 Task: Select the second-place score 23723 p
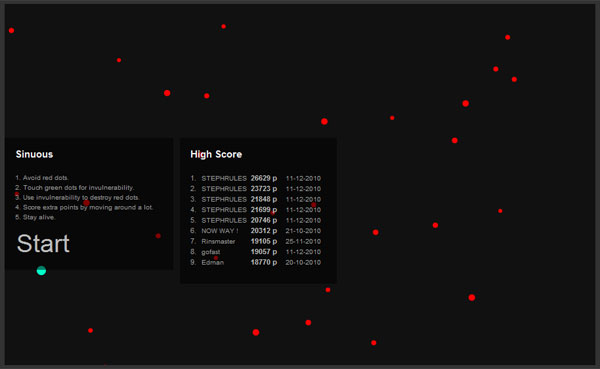[264, 189]
